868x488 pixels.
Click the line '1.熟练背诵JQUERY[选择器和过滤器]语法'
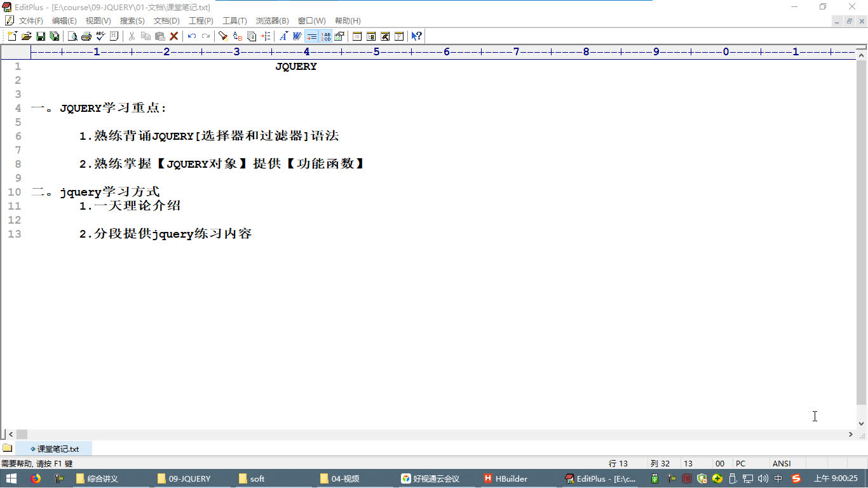pos(209,136)
